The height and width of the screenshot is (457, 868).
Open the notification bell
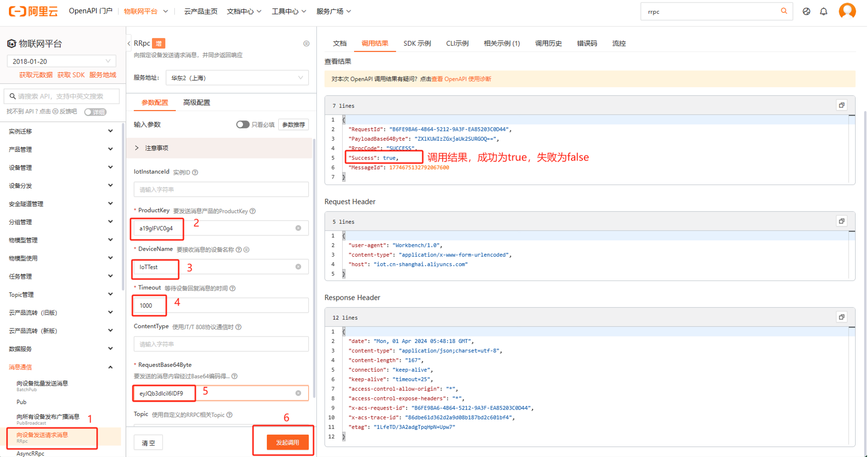(x=823, y=11)
